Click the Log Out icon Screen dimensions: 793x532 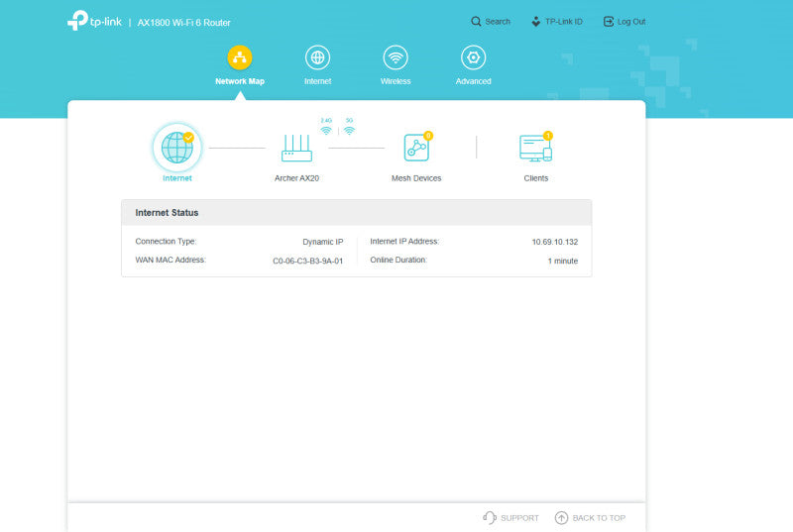(609, 21)
